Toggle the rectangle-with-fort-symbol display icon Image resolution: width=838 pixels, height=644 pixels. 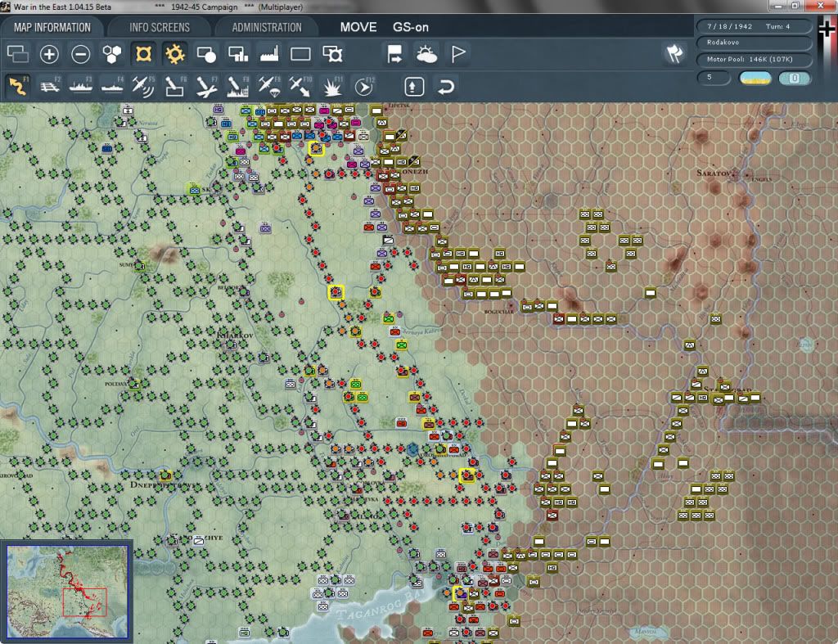(x=332, y=54)
